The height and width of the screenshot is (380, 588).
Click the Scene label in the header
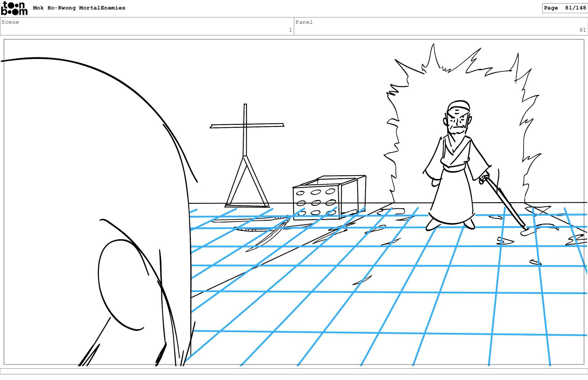click(x=10, y=22)
